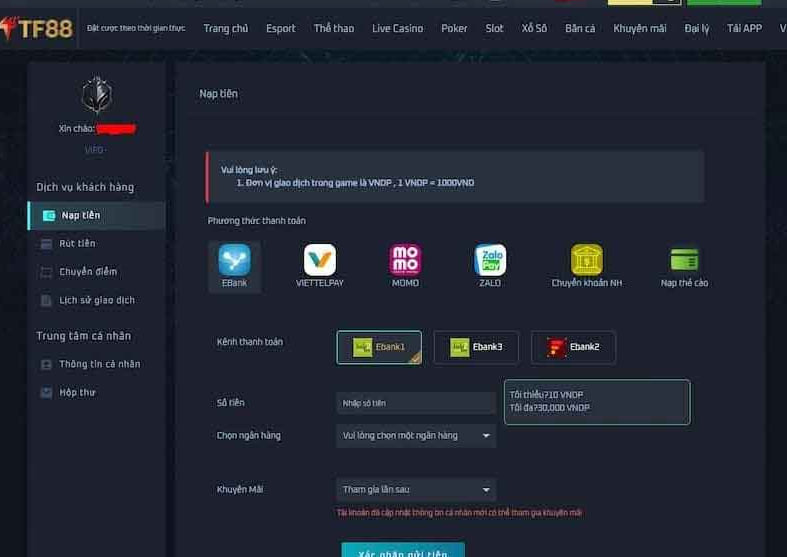This screenshot has width=787, height=557.
Task: Open Thông tin cá nhân page
Action: pyautogui.click(x=100, y=364)
